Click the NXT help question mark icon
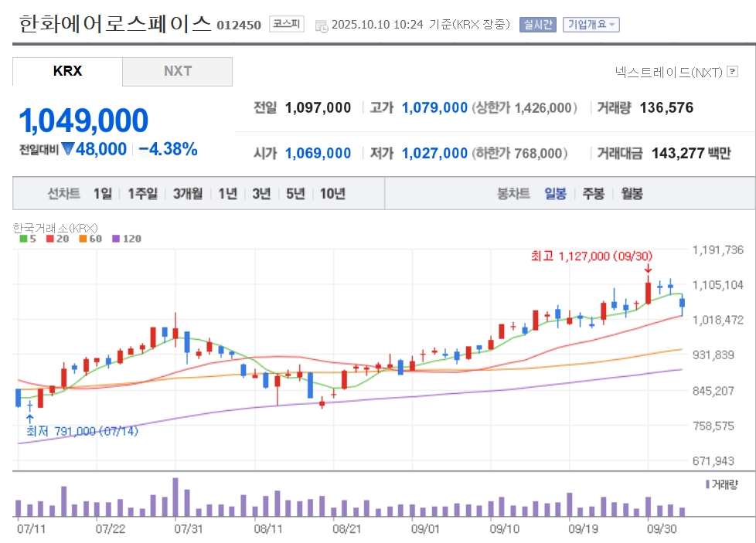 [732, 72]
